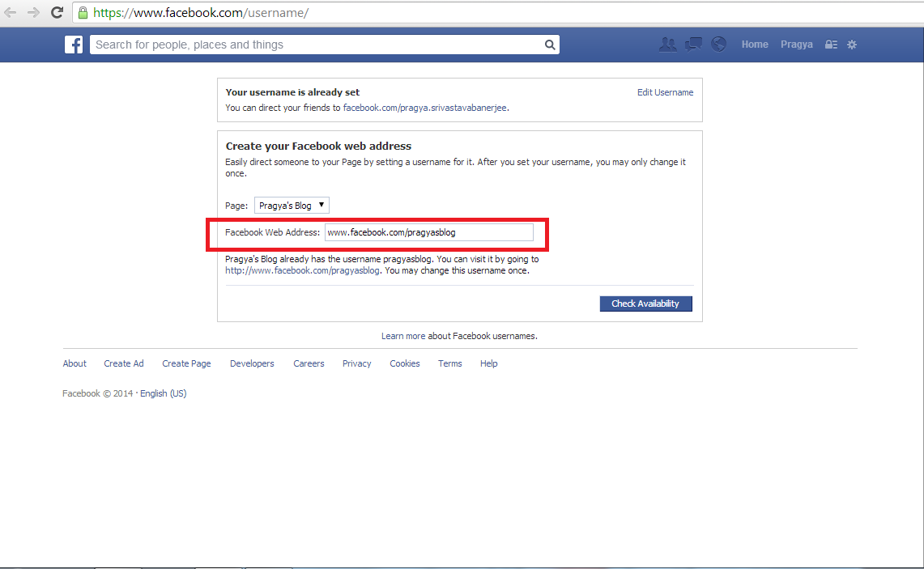The width and height of the screenshot is (924, 569).
Task: Open the http://www.facebook.com/pragyasblog link
Action: (x=302, y=270)
